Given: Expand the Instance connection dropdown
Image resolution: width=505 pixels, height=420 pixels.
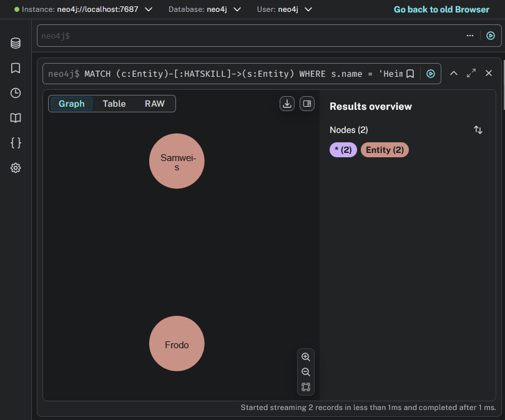Looking at the screenshot, I should pos(148,9).
